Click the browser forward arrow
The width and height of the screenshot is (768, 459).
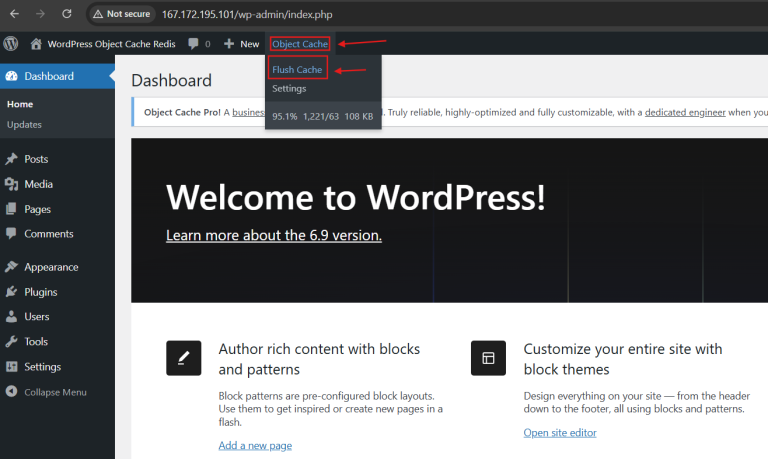[40, 14]
